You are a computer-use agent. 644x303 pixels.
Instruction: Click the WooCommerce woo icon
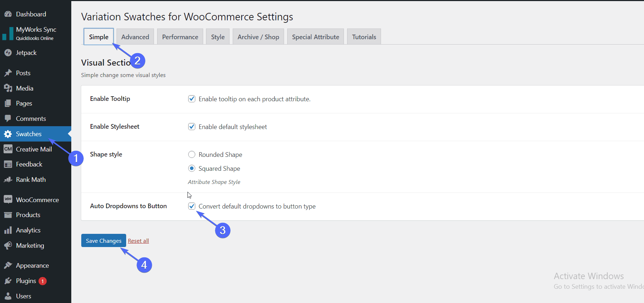coord(8,200)
